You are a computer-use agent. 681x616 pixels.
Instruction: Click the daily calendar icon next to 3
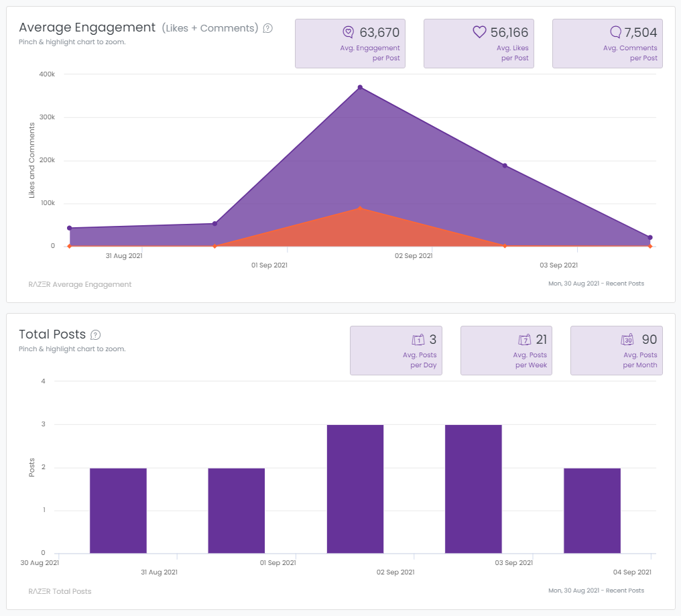pyautogui.click(x=418, y=340)
